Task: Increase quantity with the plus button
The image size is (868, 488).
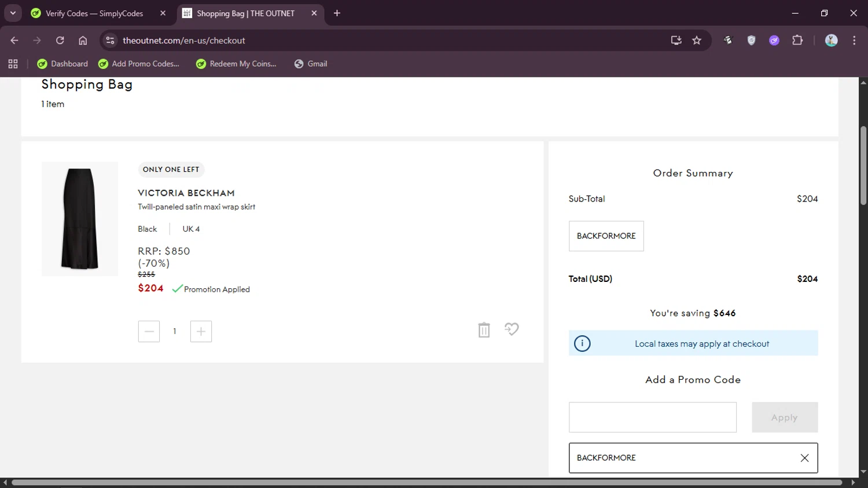Action: 201,331
